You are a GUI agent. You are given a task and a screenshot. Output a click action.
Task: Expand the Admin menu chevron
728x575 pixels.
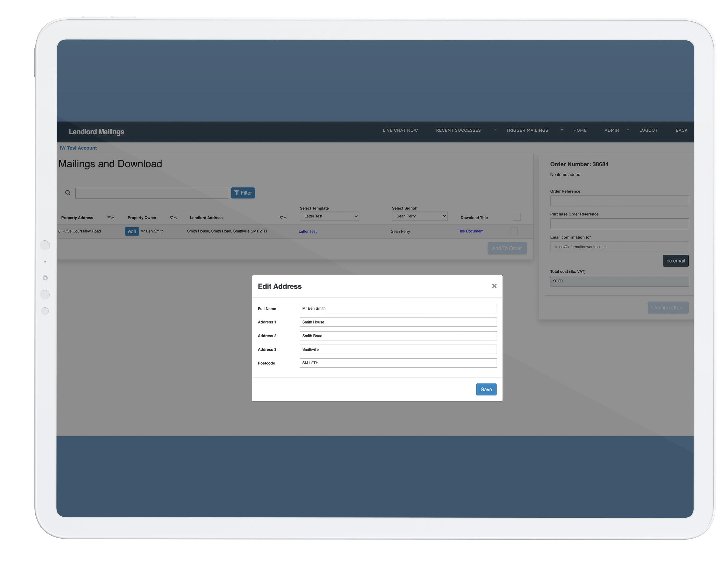pos(628,129)
